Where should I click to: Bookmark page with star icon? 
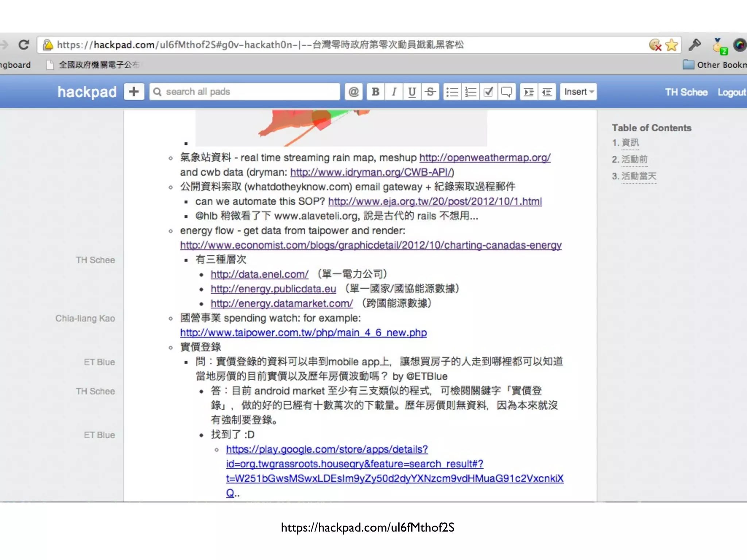pyautogui.click(x=671, y=45)
